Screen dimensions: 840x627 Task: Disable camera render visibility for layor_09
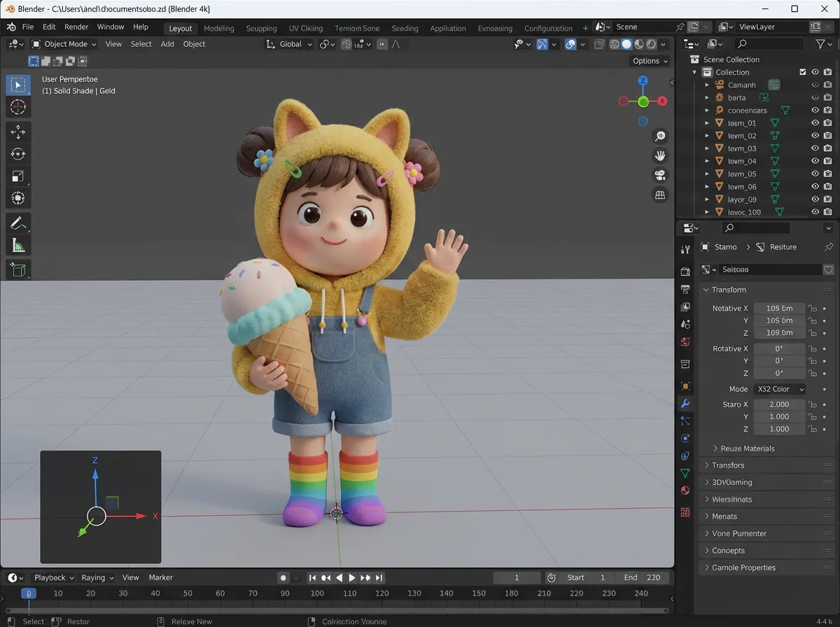coord(827,199)
